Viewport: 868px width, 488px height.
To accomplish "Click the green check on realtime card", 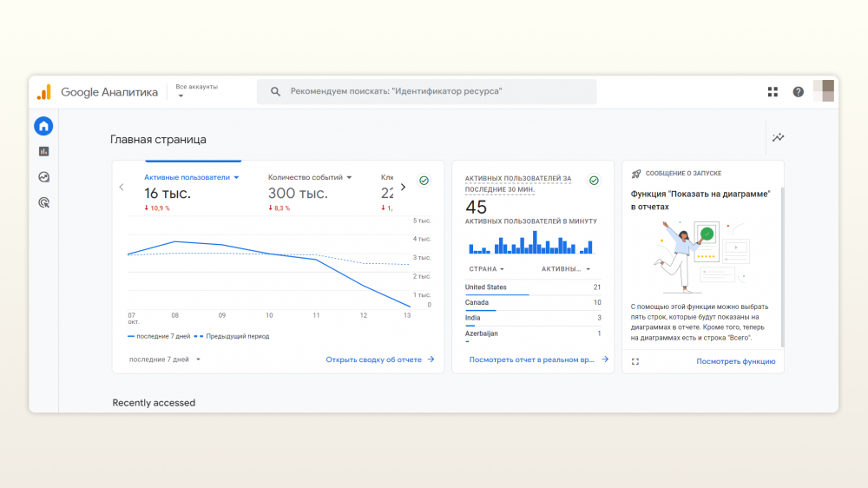I will point(594,181).
